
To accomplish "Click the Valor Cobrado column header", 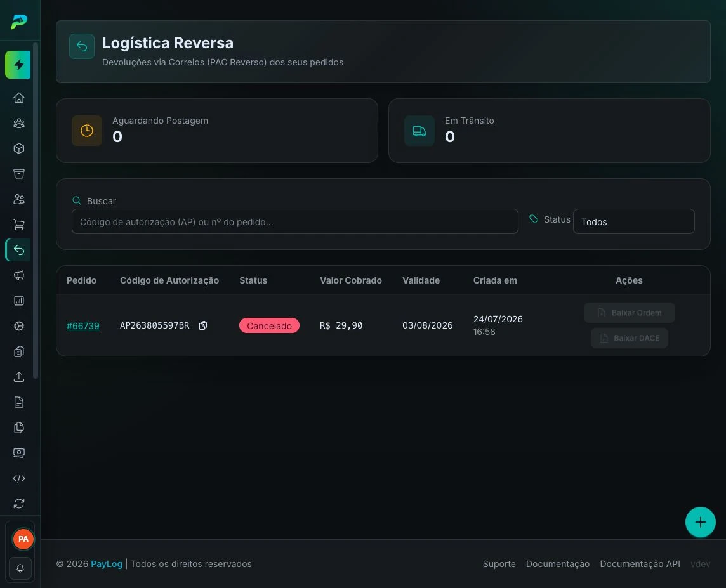I will click(351, 280).
